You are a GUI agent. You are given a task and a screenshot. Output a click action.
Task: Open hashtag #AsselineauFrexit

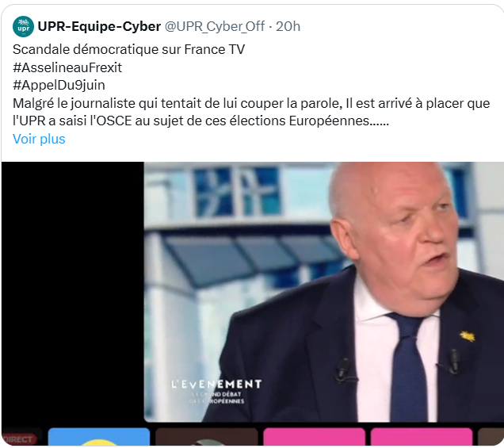click(67, 67)
